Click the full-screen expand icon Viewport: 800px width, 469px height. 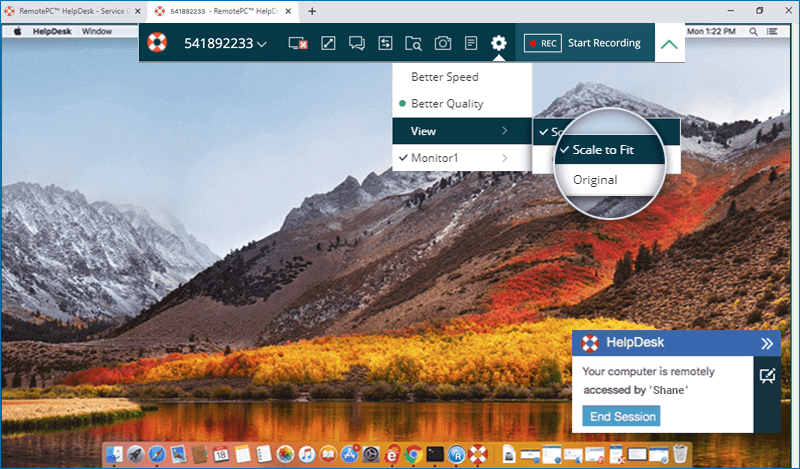point(327,44)
